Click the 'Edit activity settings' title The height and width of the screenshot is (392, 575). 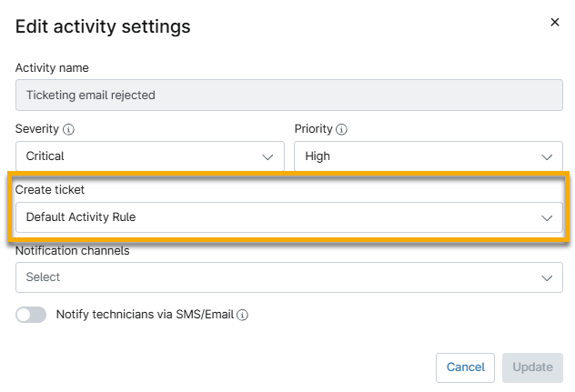click(x=103, y=26)
